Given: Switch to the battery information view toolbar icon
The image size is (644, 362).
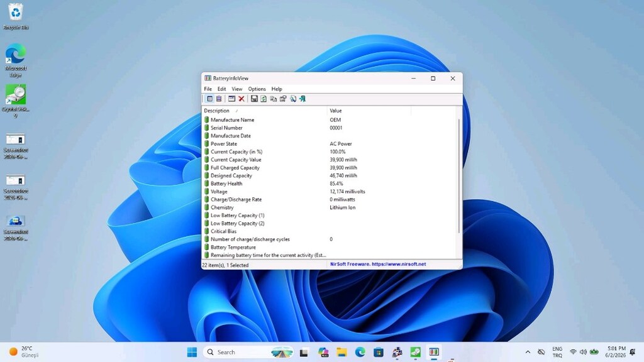Looking at the screenshot, I should 210,99.
